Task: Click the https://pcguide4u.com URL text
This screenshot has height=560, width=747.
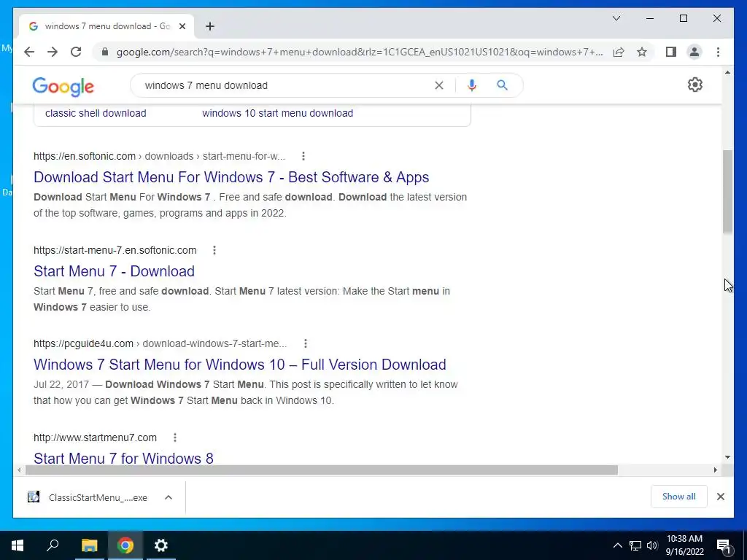Action: [x=83, y=343]
